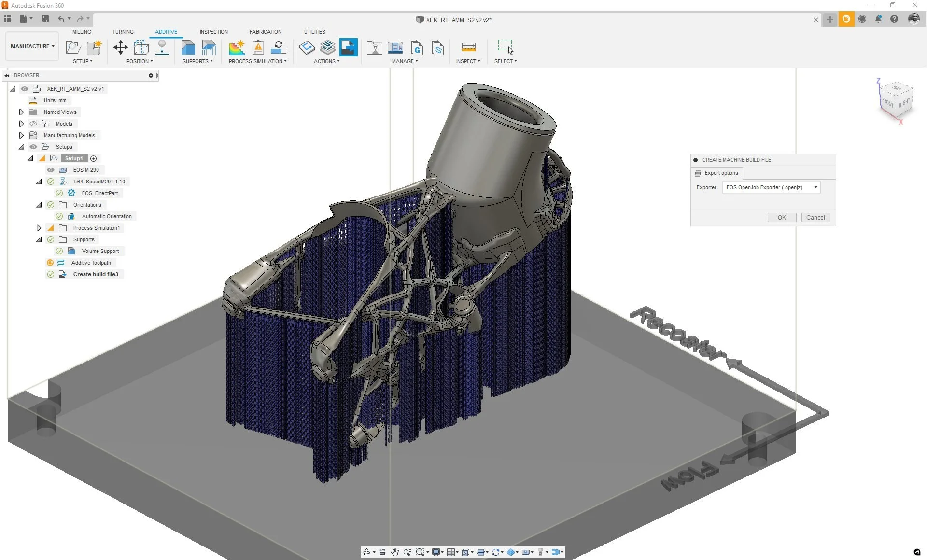This screenshot has height=560, width=927.
Task: Click the Pan hand tool in navigation bar
Action: point(395,552)
